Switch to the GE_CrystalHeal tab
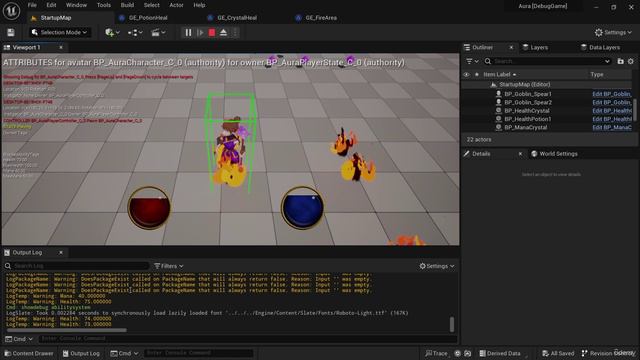The height and width of the screenshot is (360, 640). pos(237,18)
